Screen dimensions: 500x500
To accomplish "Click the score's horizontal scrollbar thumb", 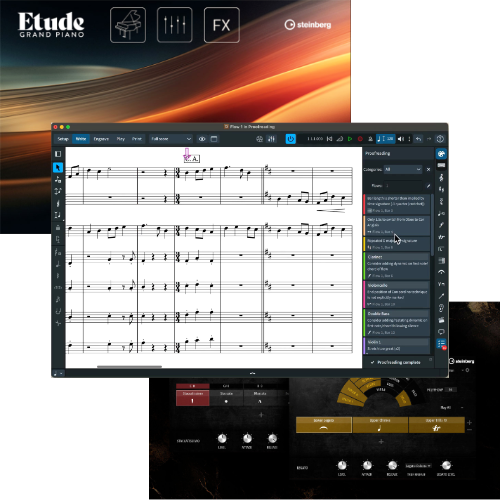I will click(x=129, y=367).
